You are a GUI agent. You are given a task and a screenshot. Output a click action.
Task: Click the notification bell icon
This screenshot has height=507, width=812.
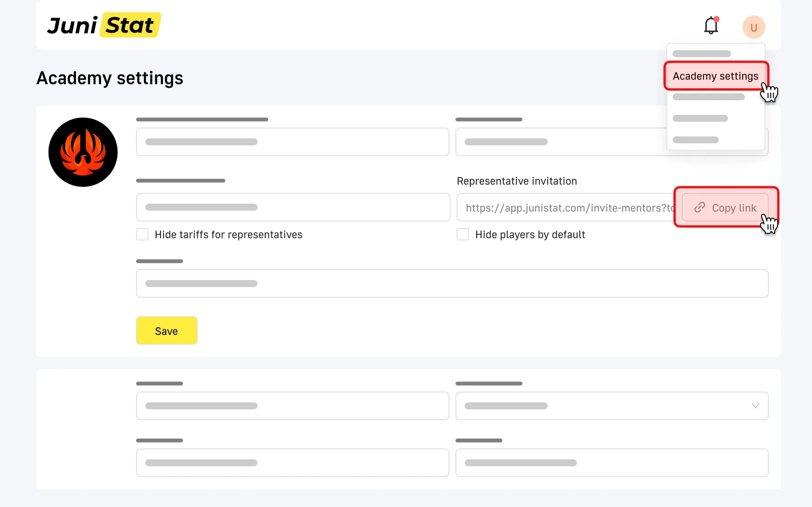(x=710, y=26)
